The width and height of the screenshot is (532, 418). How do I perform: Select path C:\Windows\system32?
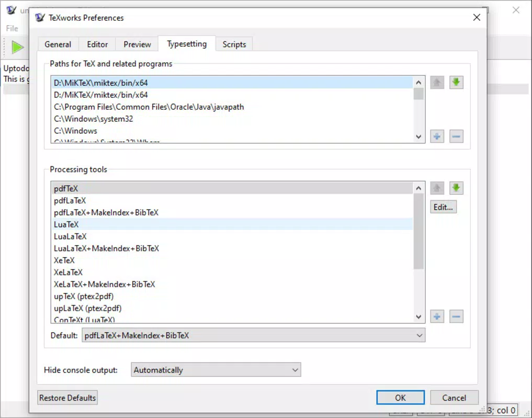(x=232, y=119)
